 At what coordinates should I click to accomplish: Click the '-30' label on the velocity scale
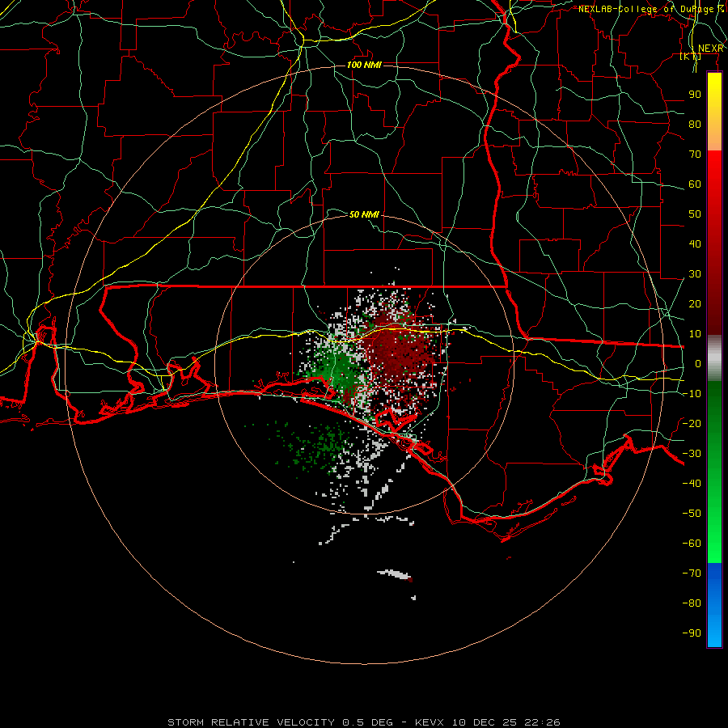(692, 454)
